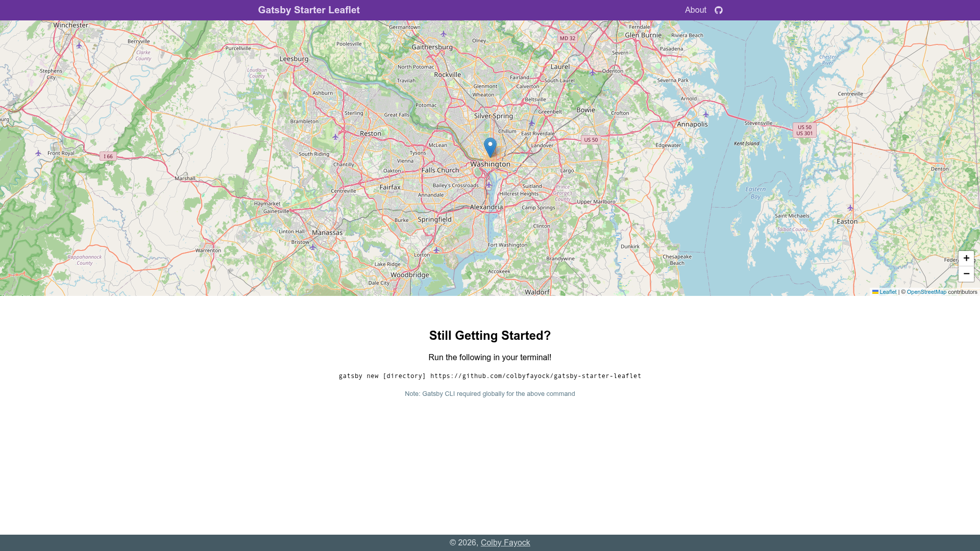Click the airport icon near Front Royal

coord(38,153)
